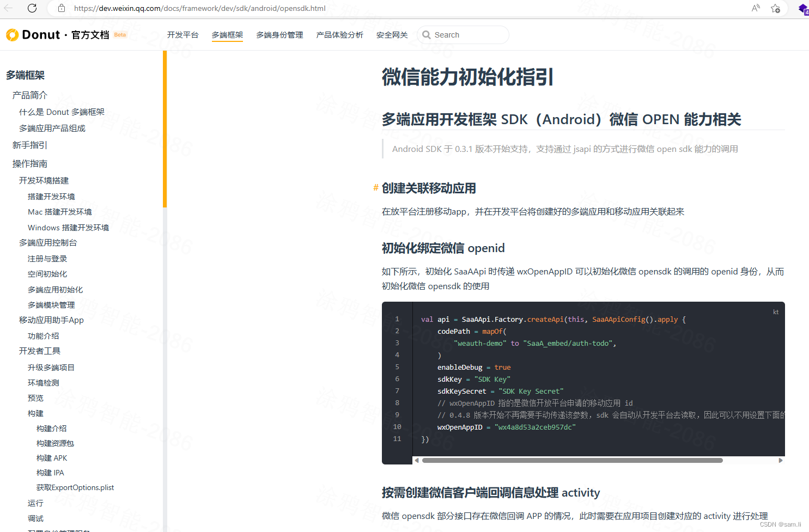Toggle the 构建 sidebar group
This screenshot has width=809, height=532.
[35, 413]
